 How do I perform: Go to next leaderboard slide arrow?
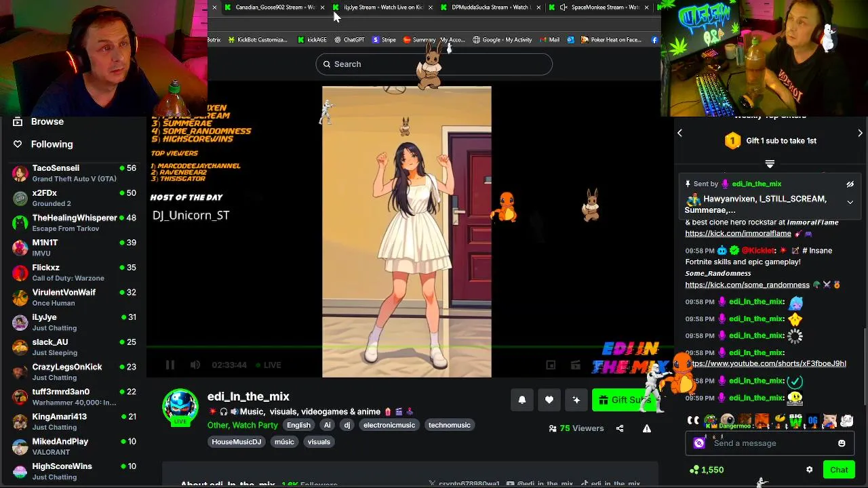coord(860,134)
